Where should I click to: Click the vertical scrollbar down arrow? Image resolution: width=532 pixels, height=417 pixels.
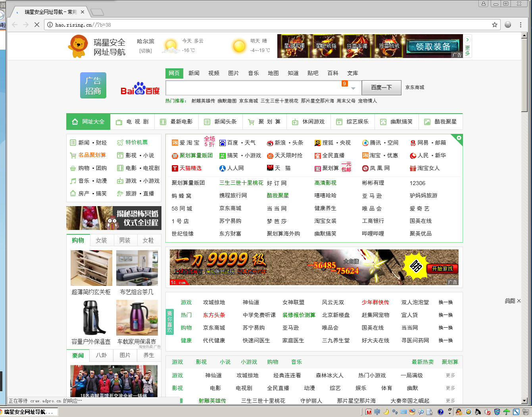(524, 401)
